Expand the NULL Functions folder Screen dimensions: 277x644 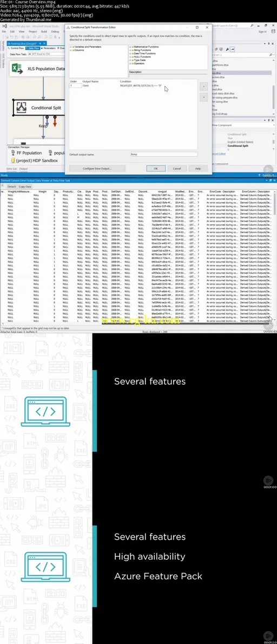tap(130, 56)
